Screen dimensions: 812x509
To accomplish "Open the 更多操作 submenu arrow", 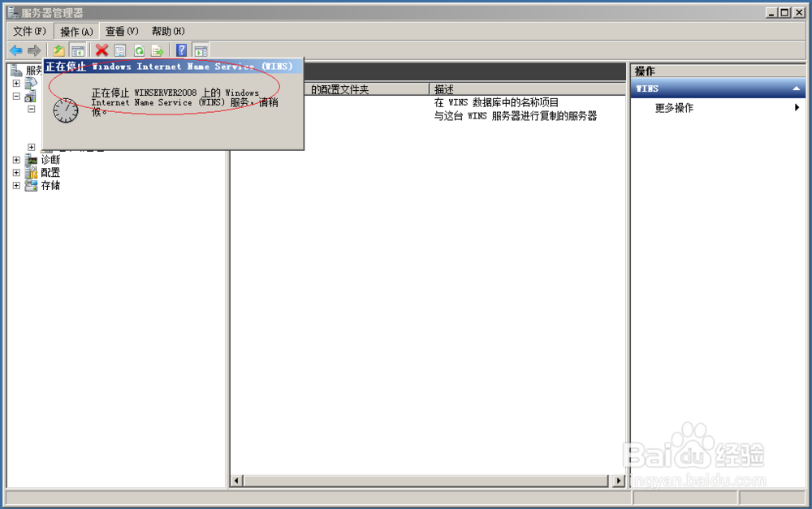I will 797,108.
